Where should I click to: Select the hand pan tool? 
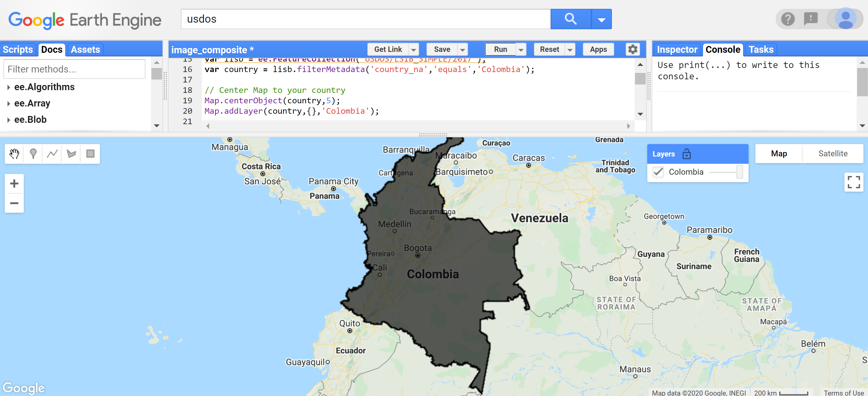pyautogui.click(x=14, y=154)
